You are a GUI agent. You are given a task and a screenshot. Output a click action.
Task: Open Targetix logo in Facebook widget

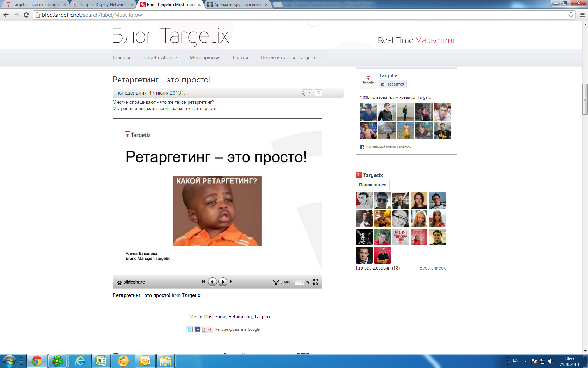pos(368,80)
